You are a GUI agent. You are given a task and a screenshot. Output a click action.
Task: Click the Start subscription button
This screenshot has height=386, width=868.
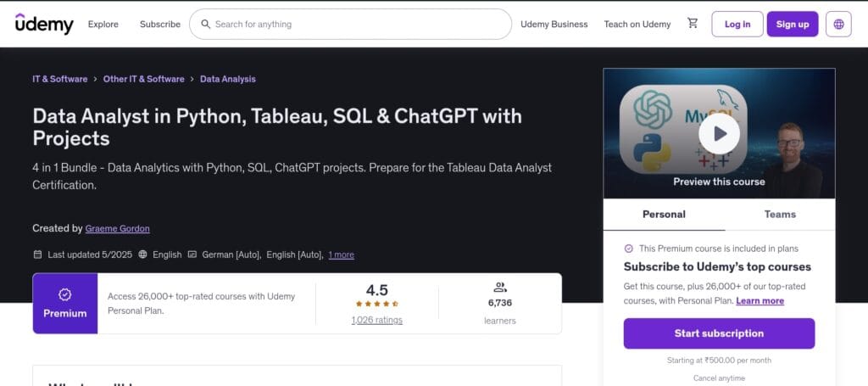pyautogui.click(x=719, y=333)
